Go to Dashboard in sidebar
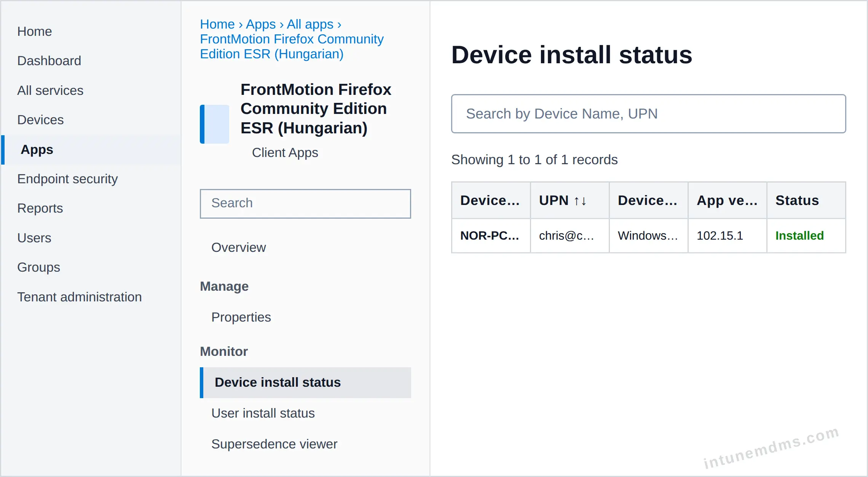This screenshot has width=868, height=477. [x=49, y=61]
